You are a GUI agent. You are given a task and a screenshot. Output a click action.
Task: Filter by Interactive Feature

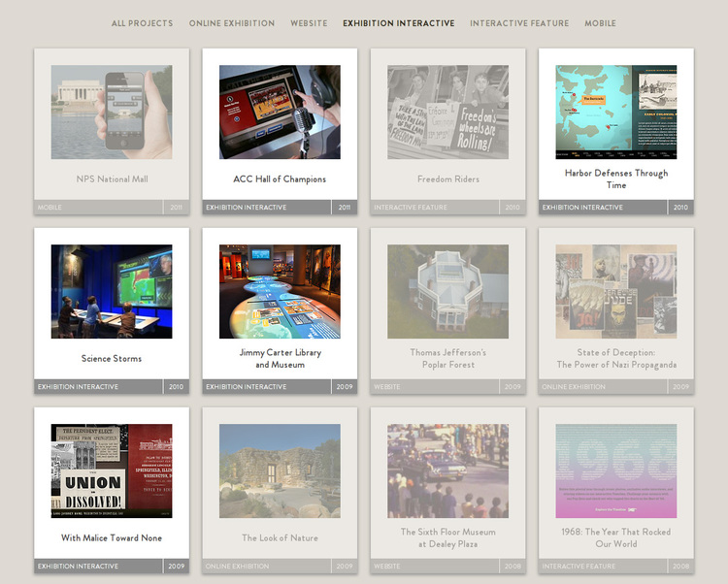[x=519, y=23]
